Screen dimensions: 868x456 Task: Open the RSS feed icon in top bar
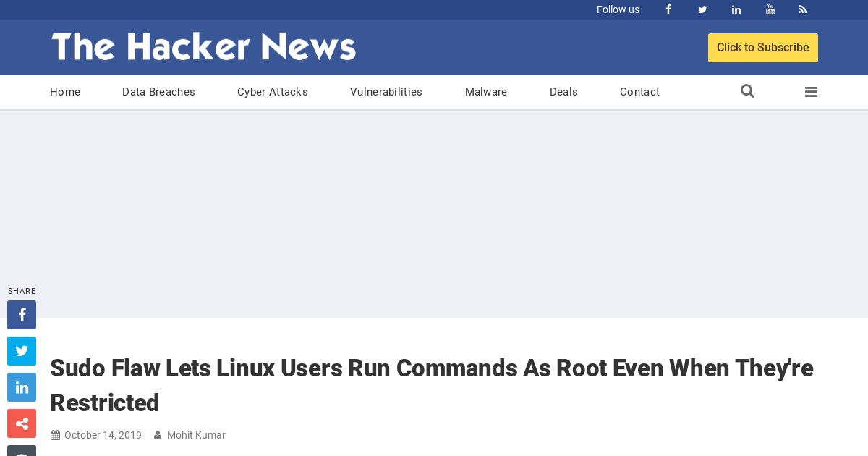[802, 9]
